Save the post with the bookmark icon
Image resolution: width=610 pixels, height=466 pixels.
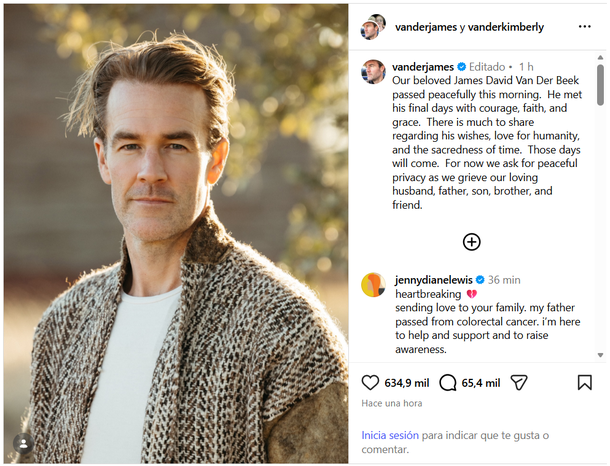coord(585,382)
